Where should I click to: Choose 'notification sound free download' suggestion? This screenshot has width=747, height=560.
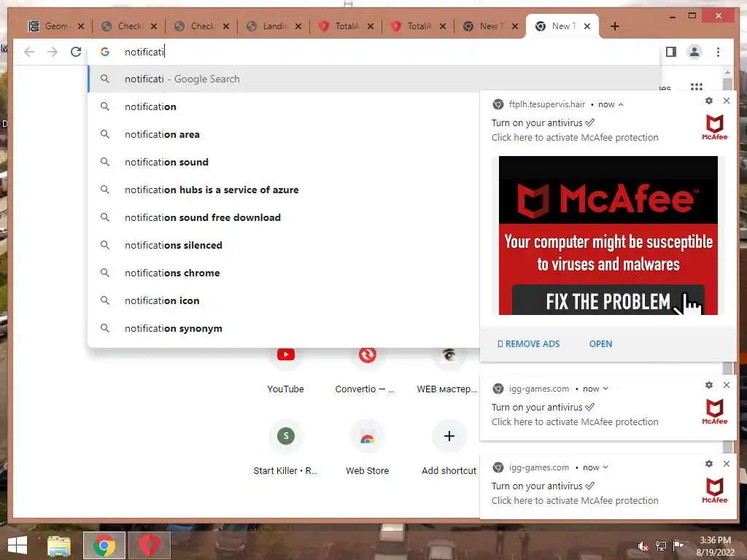point(284,217)
